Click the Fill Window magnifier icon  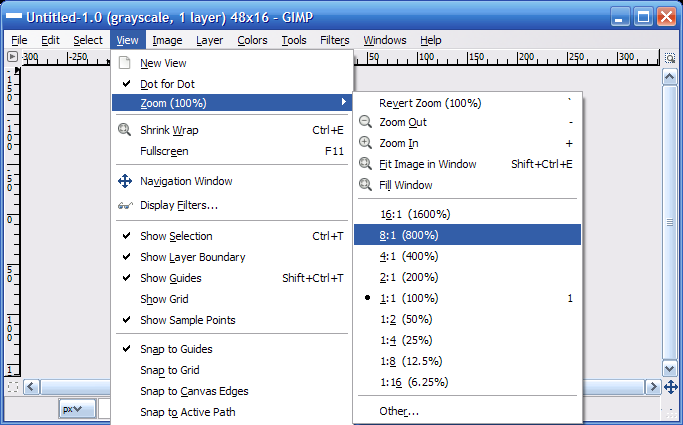(365, 185)
